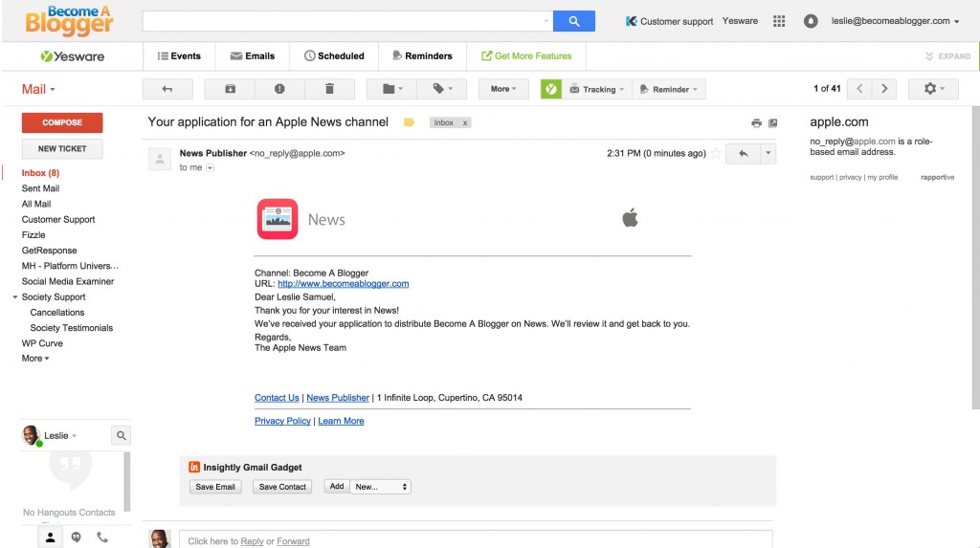This screenshot has height=548, width=980.
Task: Open the Society Testimonials label
Action: (71, 328)
